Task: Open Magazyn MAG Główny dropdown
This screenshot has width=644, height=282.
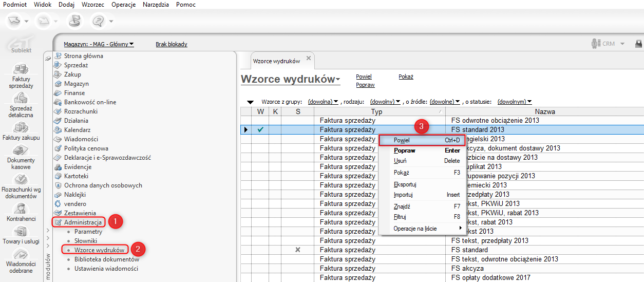Action: [x=99, y=44]
